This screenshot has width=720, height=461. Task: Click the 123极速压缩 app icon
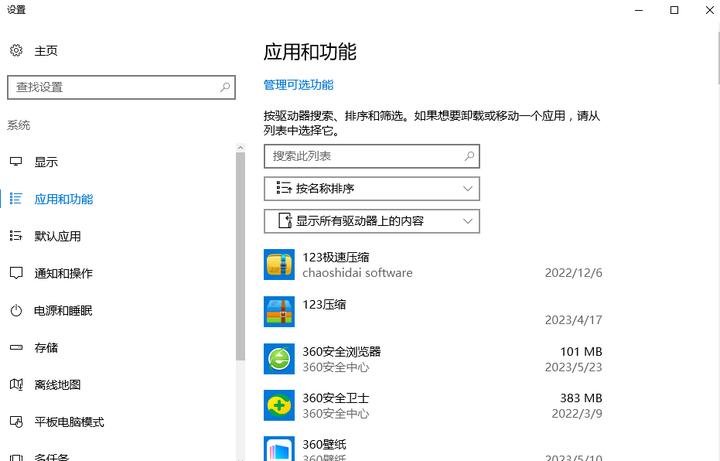tap(279, 264)
